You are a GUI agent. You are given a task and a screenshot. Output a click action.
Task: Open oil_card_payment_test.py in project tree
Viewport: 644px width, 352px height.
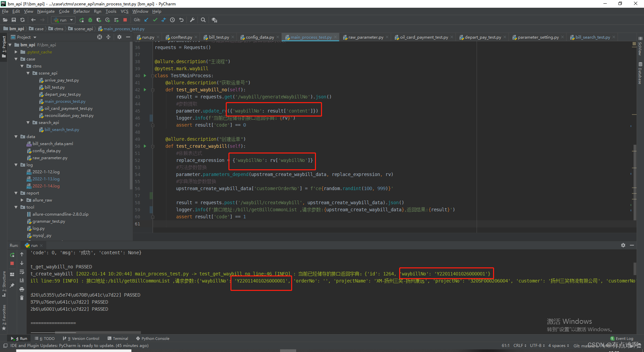coord(68,108)
